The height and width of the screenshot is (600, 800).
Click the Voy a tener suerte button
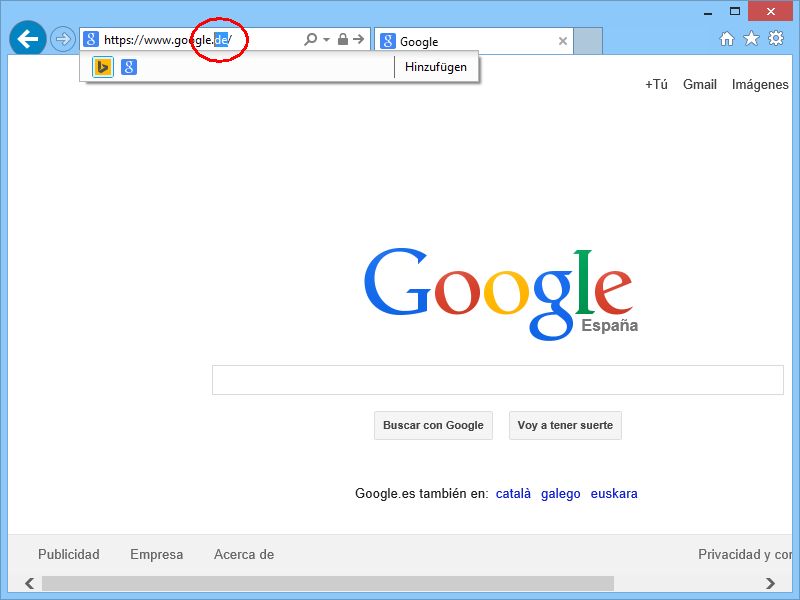pyautogui.click(x=565, y=426)
